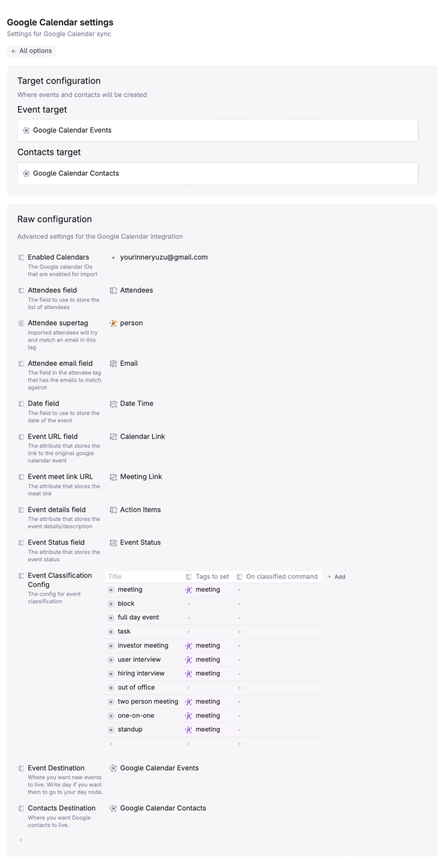Click the Email attribute icon next to Attendee email field
444x868 pixels.
click(113, 363)
